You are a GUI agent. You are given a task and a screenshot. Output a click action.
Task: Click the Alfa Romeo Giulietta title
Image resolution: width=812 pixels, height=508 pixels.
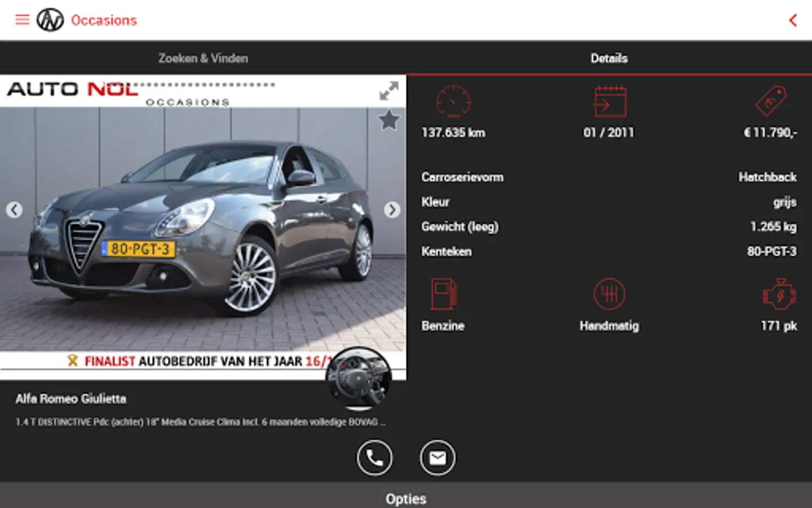[71, 399]
